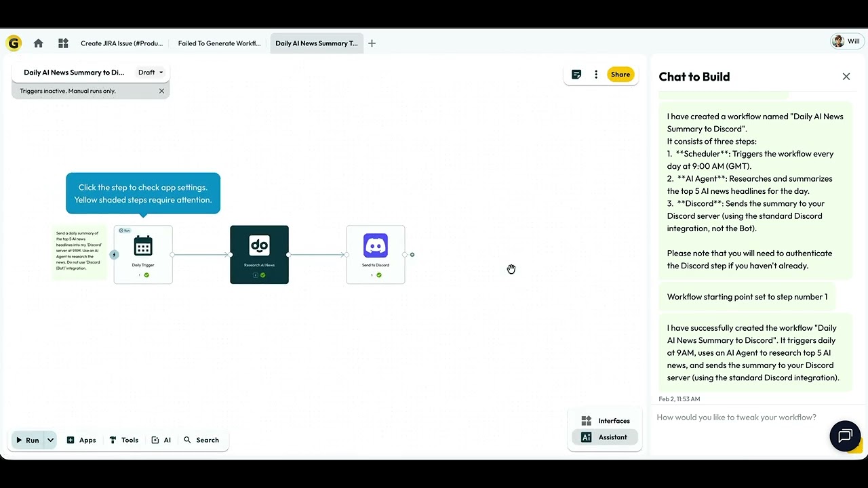This screenshot has height=488, width=868.
Task: Open the support chat bubble
Action: (x=845, y=436)
